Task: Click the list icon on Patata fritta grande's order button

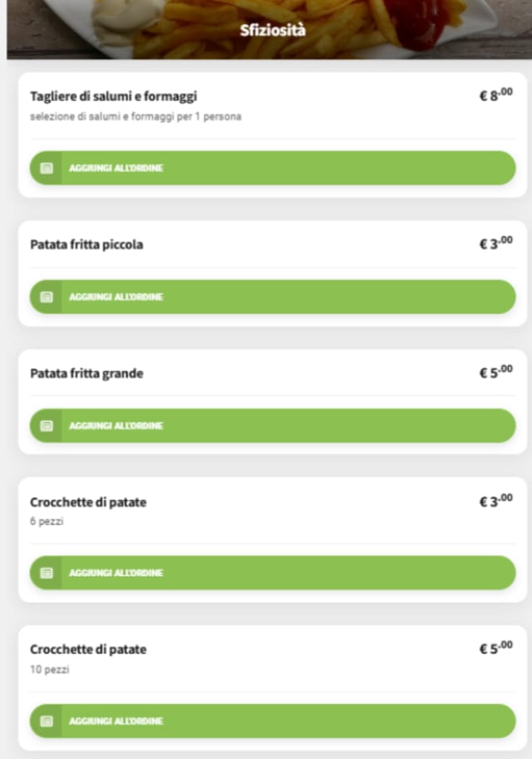Action: pos(47,426)
